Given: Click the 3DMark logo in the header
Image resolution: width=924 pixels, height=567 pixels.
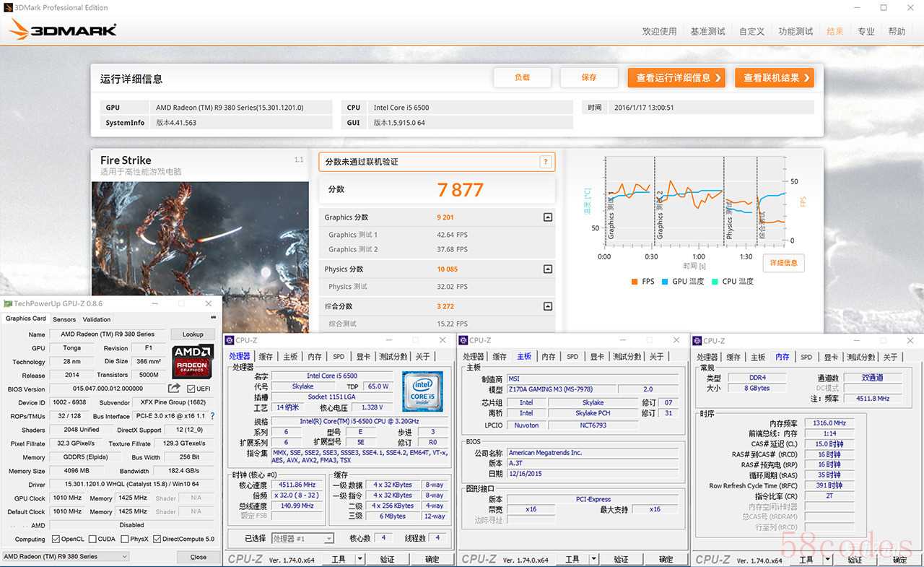Looking at the screenshot, I should 63,30.
